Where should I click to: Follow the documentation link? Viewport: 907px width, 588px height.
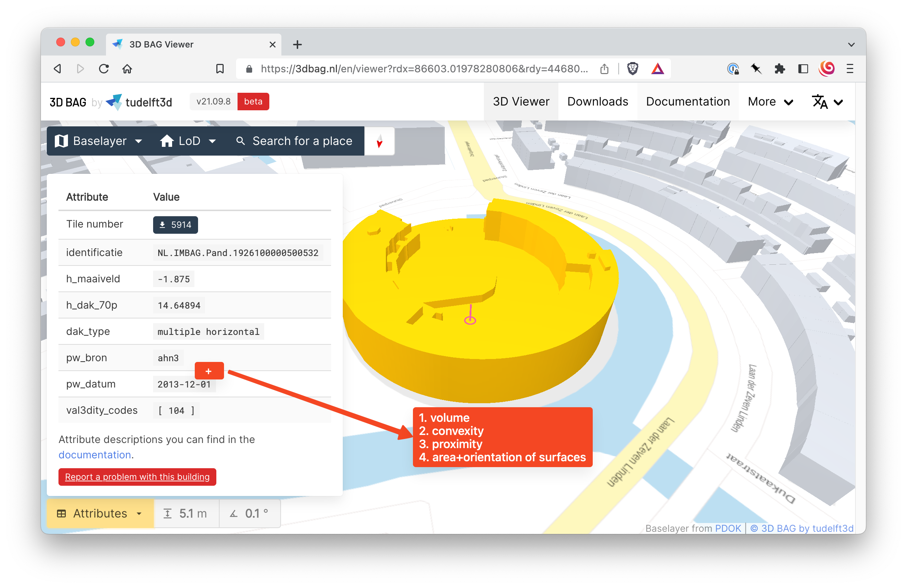pos(95,455)
